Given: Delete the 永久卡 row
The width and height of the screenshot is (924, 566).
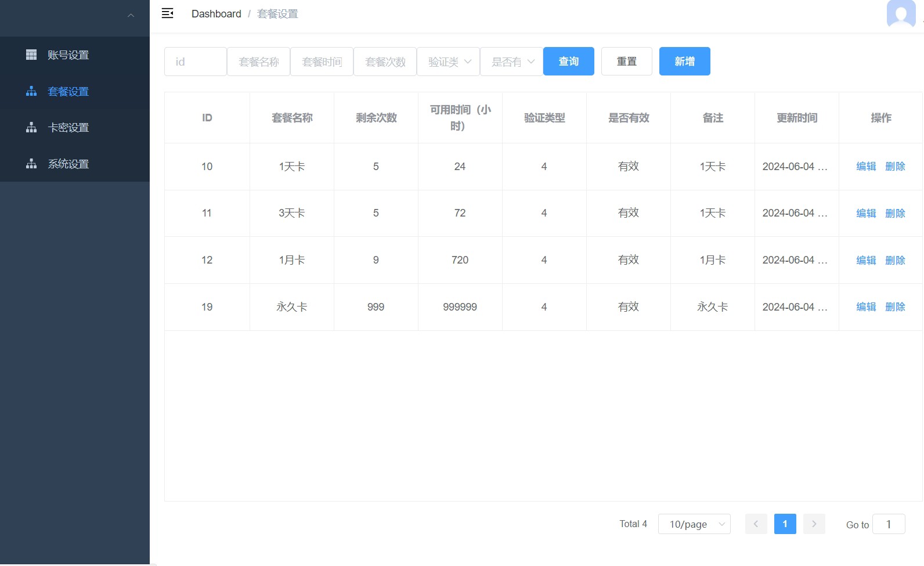Looking at the screenshot, I should click(895, 307).
